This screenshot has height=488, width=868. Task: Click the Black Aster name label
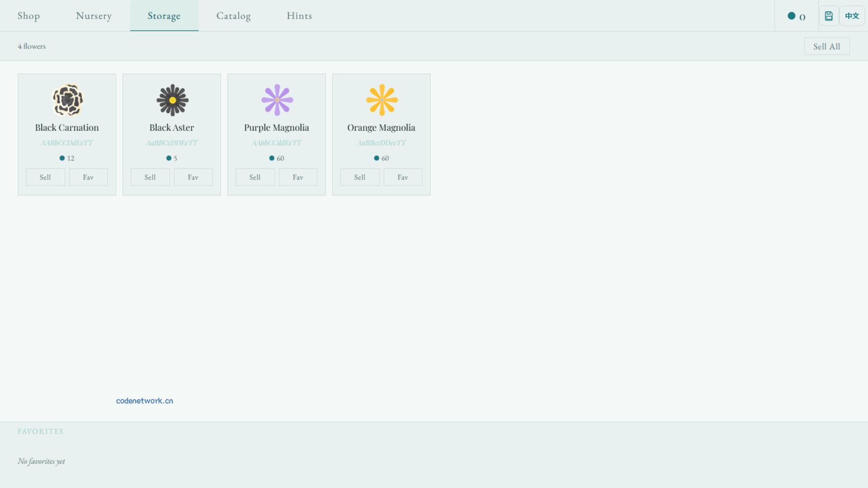pos(172,127)
